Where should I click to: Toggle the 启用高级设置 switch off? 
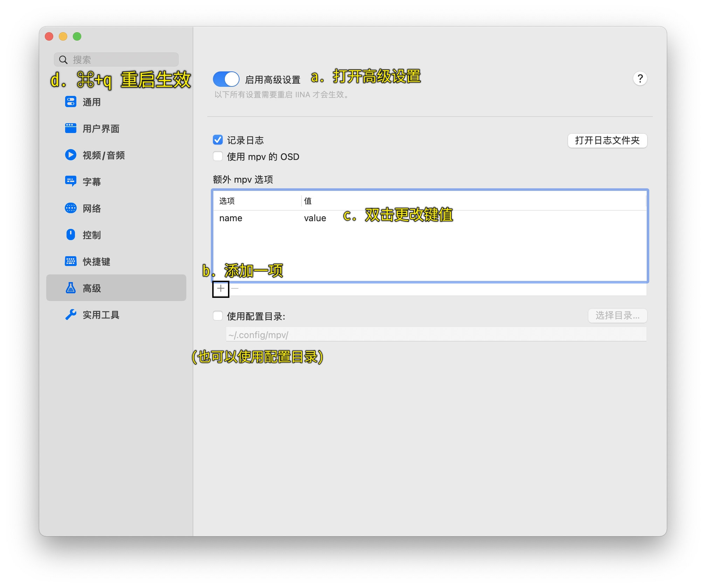226,79
